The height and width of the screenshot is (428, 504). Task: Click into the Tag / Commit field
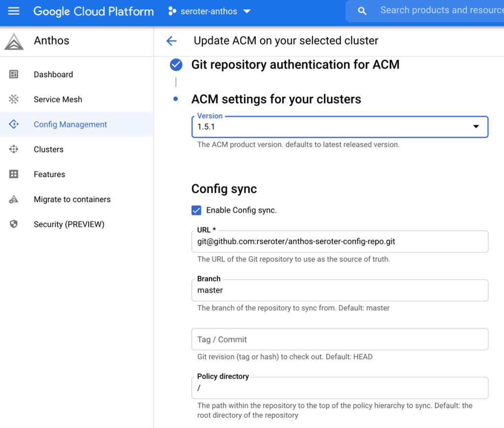tap(340, 339)
